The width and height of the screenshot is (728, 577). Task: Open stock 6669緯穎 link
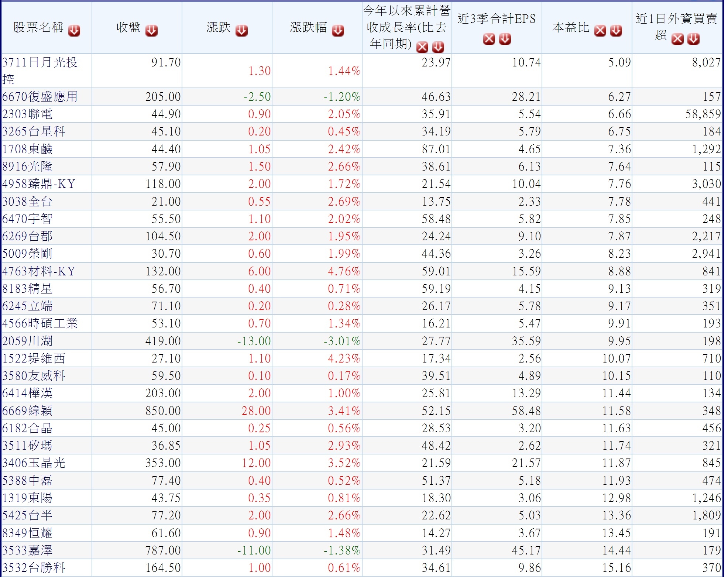click(27, 411)
